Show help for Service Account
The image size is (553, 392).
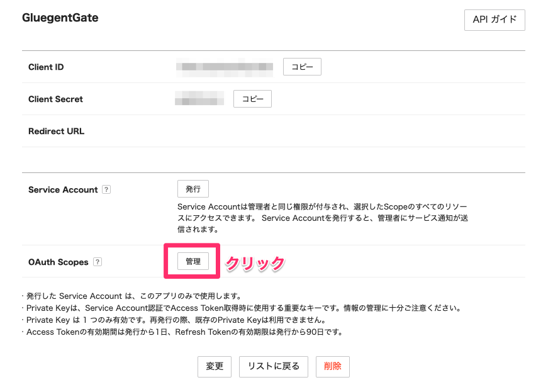tap(106, 189)
